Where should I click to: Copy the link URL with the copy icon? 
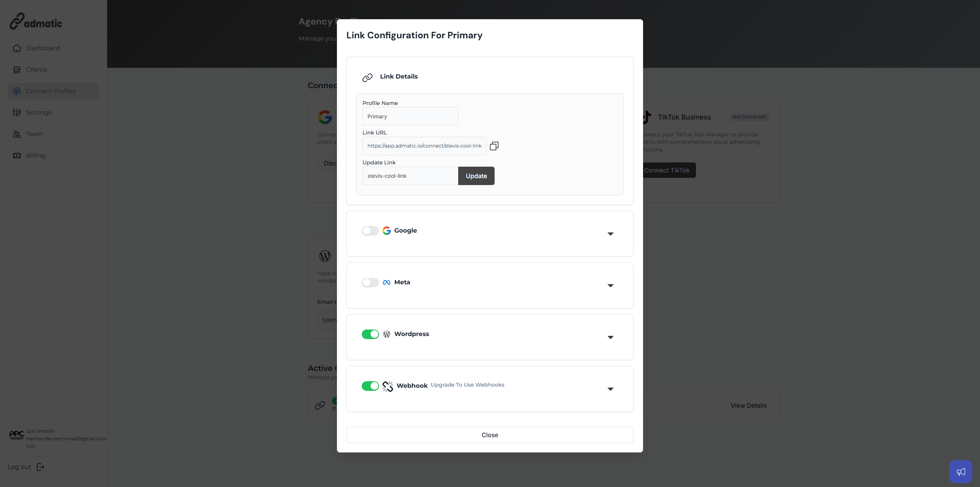(494, 146)
